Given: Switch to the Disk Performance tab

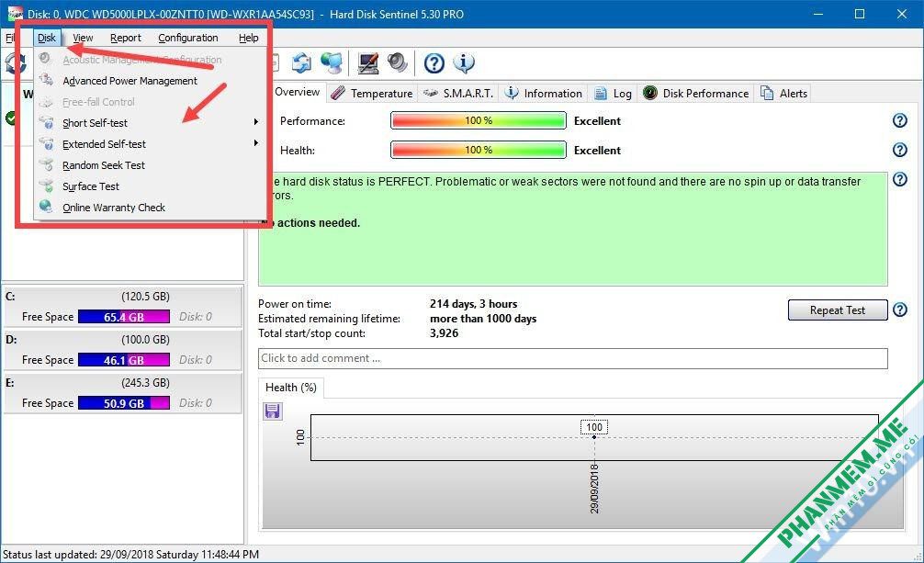Looking at the screenshot, I should 696,93.
